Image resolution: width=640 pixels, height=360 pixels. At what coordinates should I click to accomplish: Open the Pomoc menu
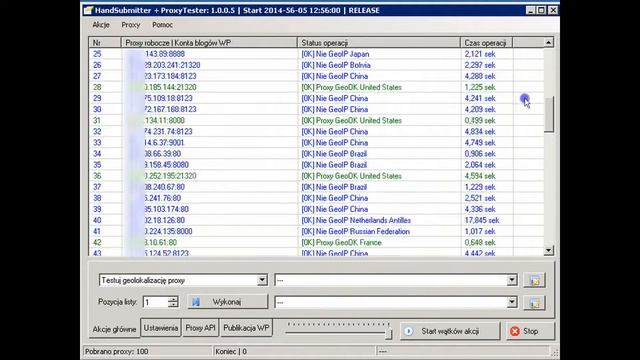162,25
